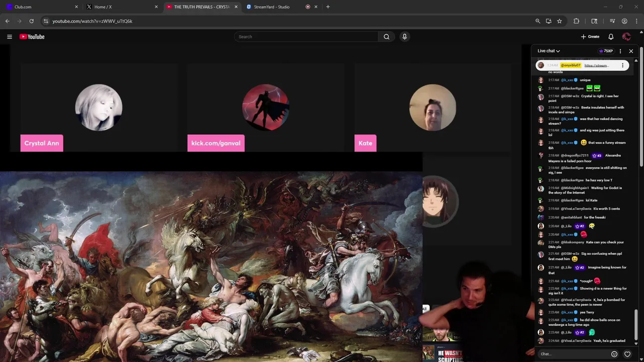Close the Club.com tab

pyautogui.click(x=76, y=7)
